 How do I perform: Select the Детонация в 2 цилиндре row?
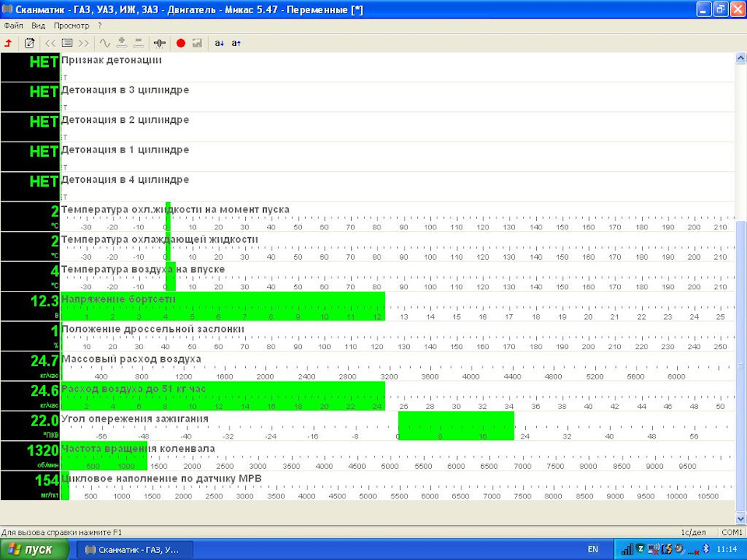coord(367,127)
